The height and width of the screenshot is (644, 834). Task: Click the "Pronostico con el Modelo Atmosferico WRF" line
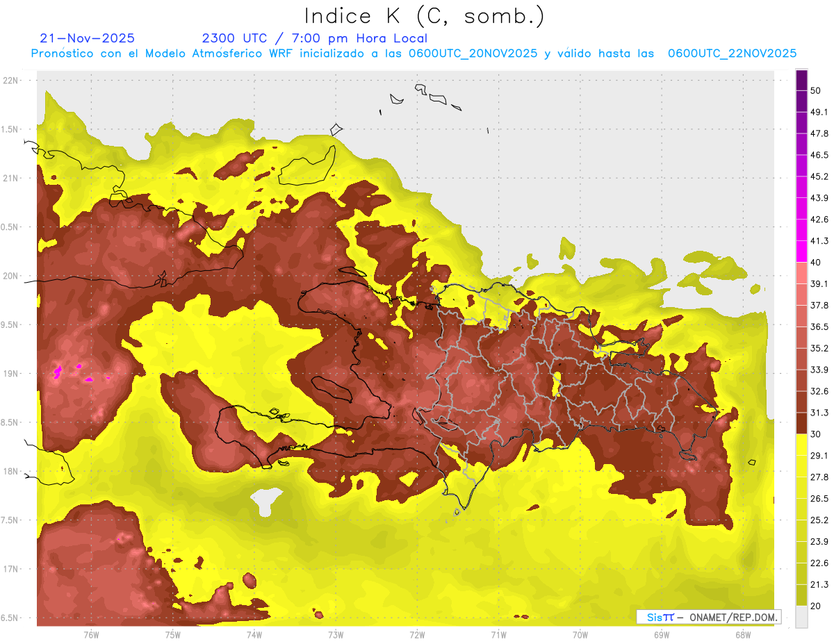pos(414,53)
